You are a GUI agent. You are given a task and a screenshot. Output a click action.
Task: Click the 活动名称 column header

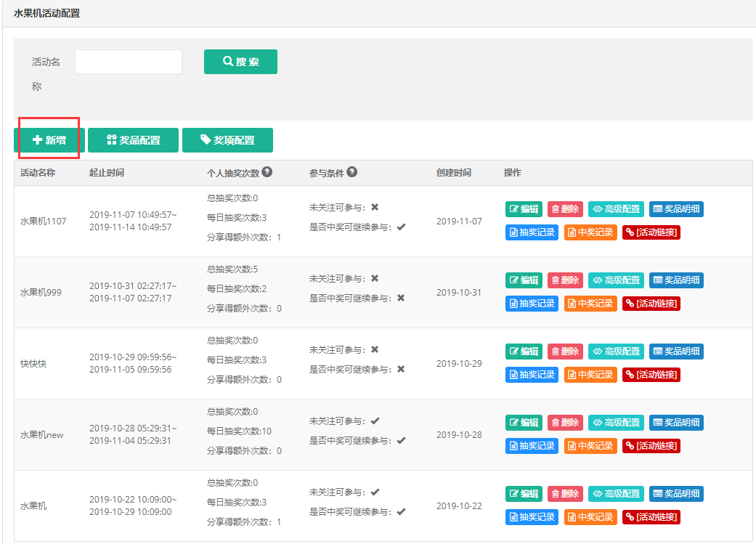pyautogui.click(x=38, y=173)
